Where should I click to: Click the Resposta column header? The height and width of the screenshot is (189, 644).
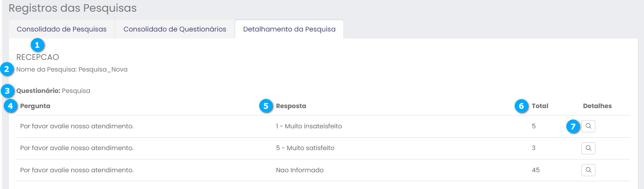[x=291, y=106]
